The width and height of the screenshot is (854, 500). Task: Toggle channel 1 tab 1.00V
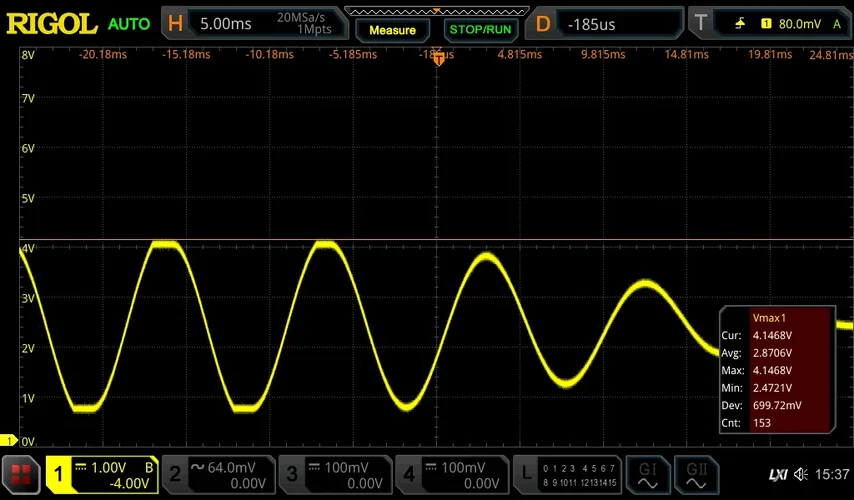tap(102, 475)
